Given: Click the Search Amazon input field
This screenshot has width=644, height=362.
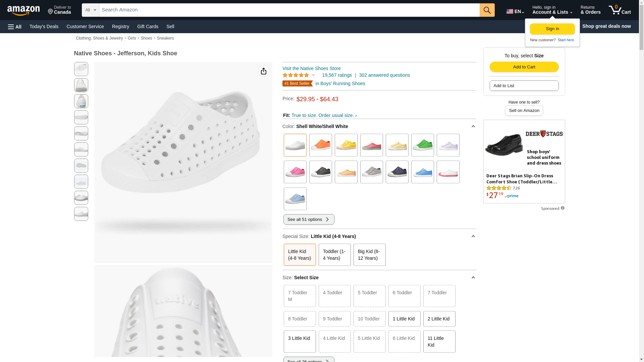Looking at the screenshot, I should coord(289,10).
